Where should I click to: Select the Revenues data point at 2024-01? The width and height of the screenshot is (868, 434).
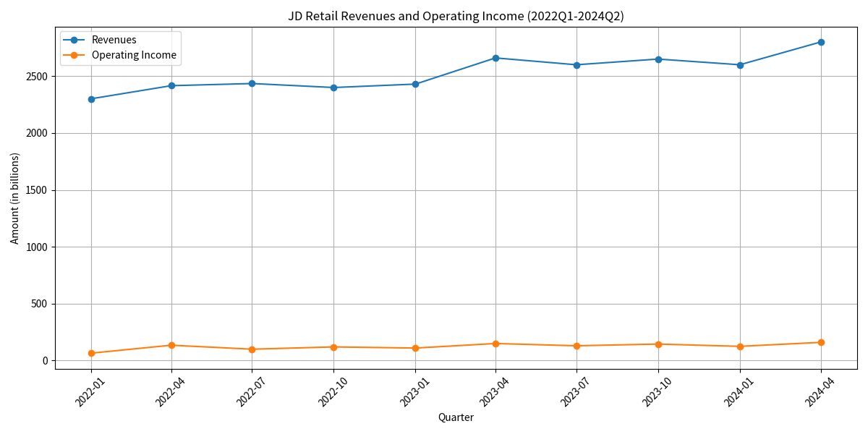[x=740, y=65]
